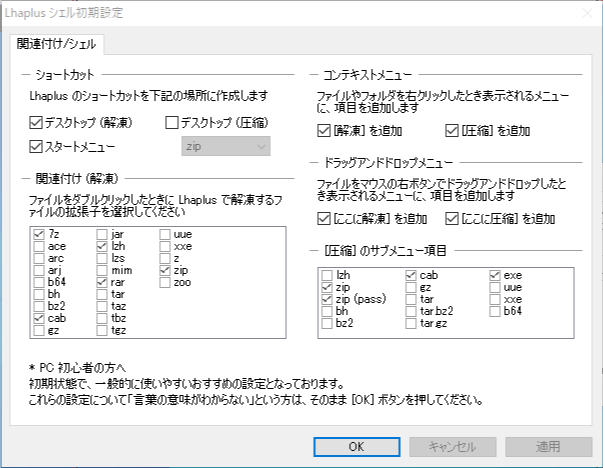The width and height of the screenshot is (603, 468).
Task: Check lzs in the association list
Action: 102,258
